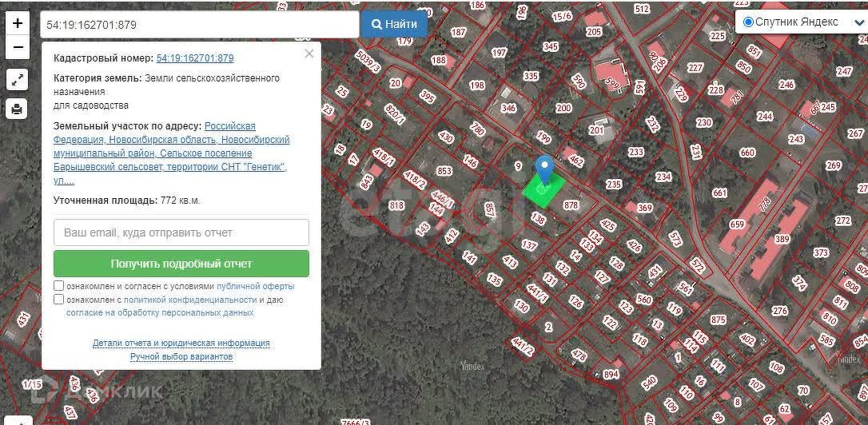Open Детали отчета и юридическая информация link
Screen dimensions: 868x425
point(181,343)
